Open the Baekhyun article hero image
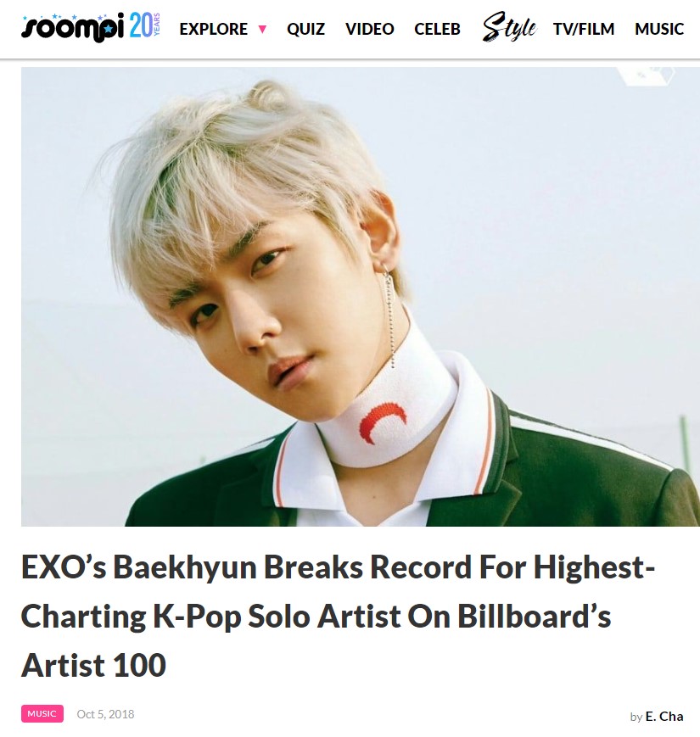The width and height of the screenshot is (700, 737). (x=361, y=297)
